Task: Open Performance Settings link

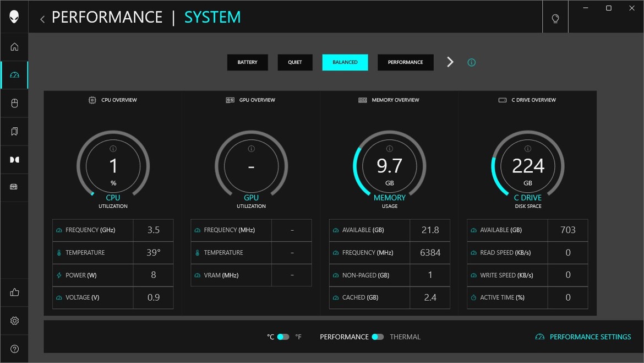Action: [583, 337]
